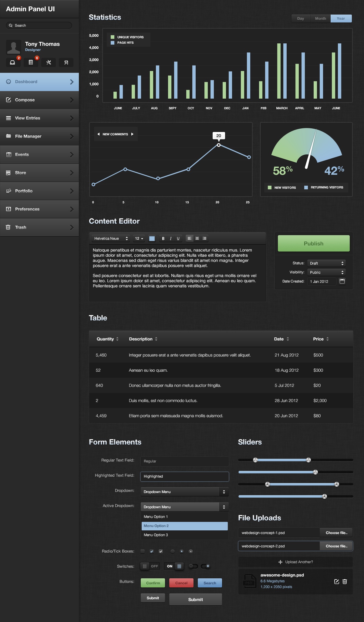Switch statistics to the Month tab
The width and height of the screenshot is (364, 622).
coord(320,19)
